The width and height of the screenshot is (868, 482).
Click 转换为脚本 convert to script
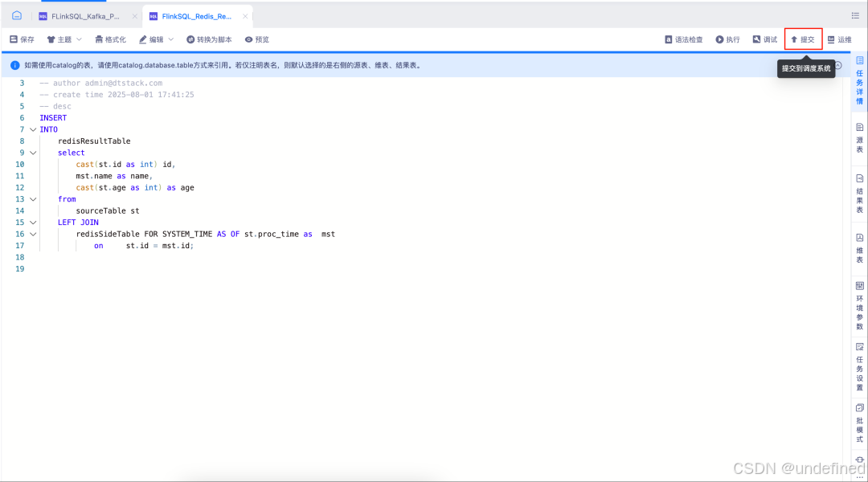[209, 39]
